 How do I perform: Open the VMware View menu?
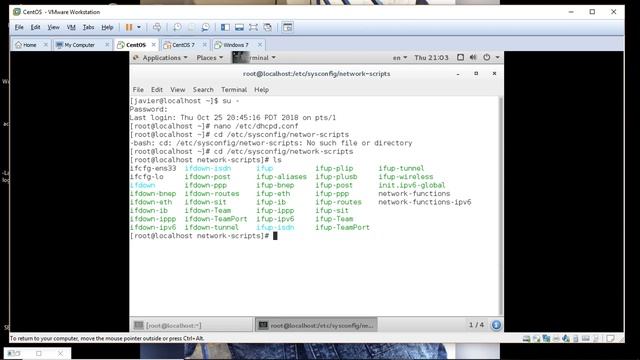[x=53, y=27]
